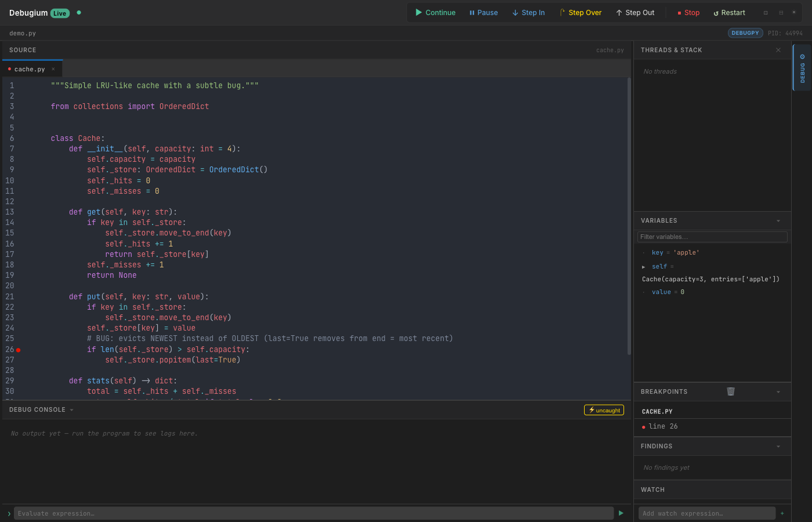
Task: Clear all breakpoints with the trash icon
Action: 730,391
